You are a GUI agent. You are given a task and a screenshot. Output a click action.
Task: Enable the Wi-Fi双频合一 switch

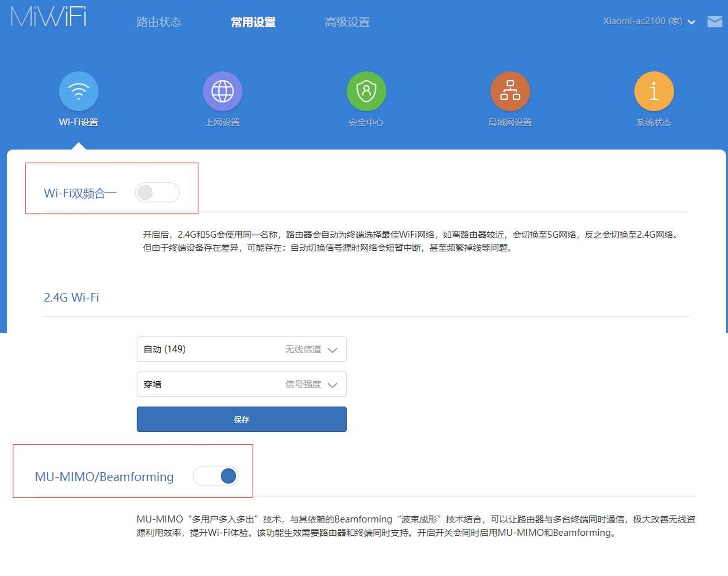pyautogui.click(x=157, y=193)
